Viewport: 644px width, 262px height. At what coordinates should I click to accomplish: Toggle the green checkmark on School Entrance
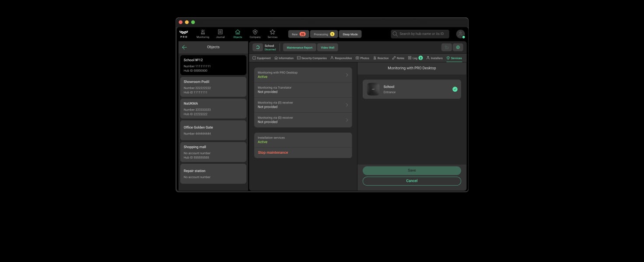point(455,89)
